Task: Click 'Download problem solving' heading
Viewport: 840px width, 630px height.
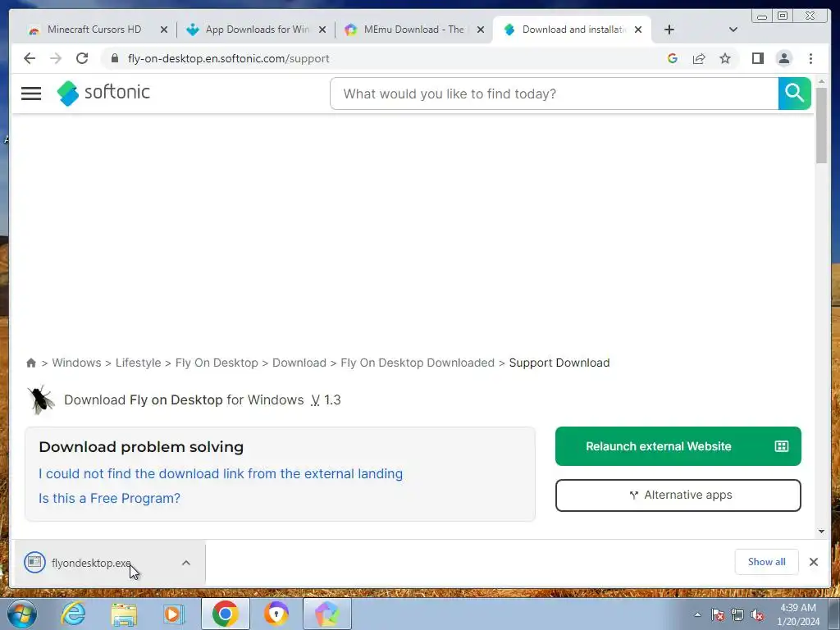Action: click(141, 447)
